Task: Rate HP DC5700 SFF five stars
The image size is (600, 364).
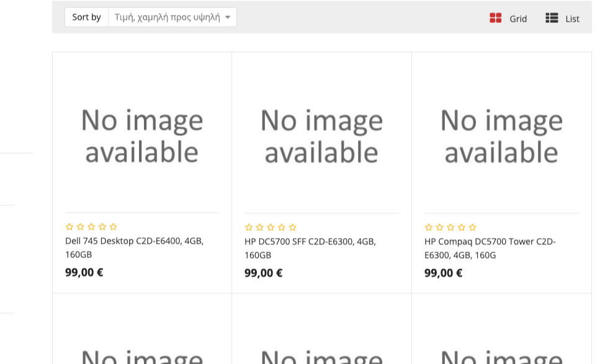Action: (293, 228)
